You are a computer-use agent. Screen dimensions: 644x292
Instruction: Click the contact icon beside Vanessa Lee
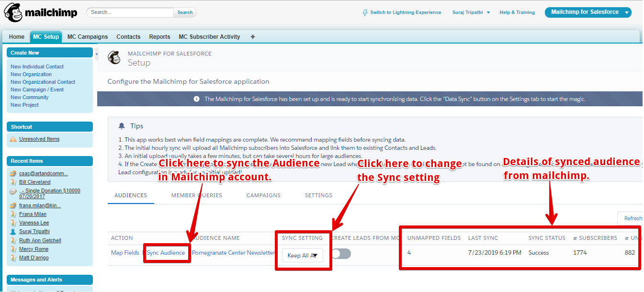click(13, 223)
